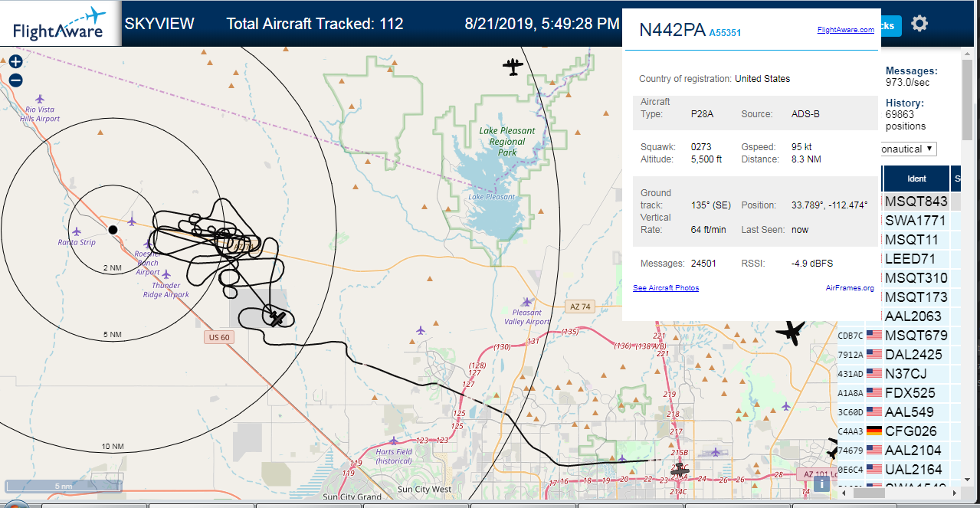Click the SKYVIEW title in header
980x508 pixels.
159,24
